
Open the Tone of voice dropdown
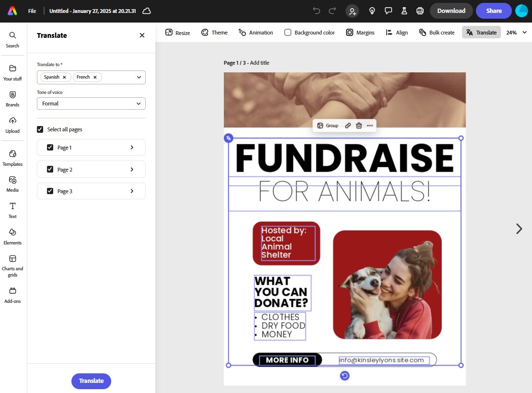coord(91,104)
